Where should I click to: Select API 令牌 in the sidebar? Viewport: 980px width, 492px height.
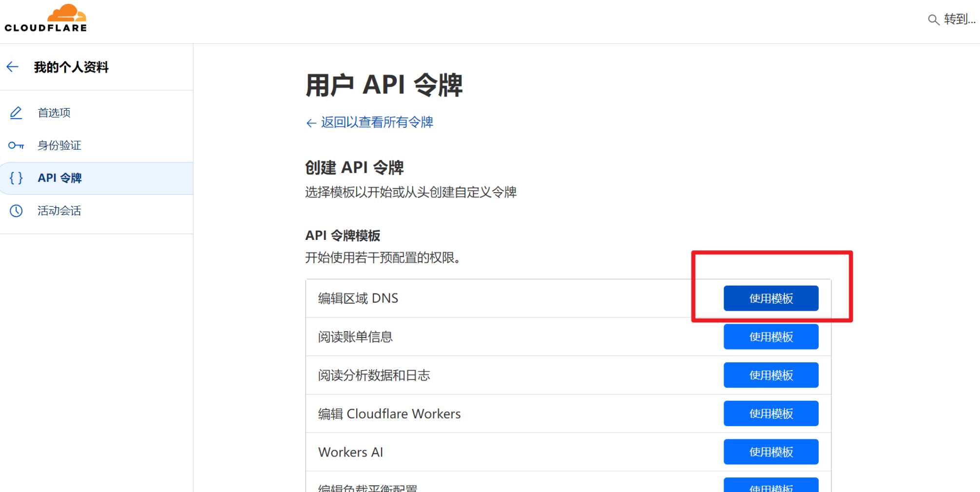[x=96, y=178]
